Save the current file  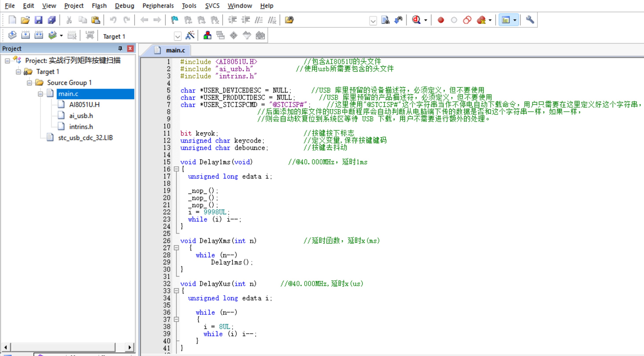pos(38,20)
